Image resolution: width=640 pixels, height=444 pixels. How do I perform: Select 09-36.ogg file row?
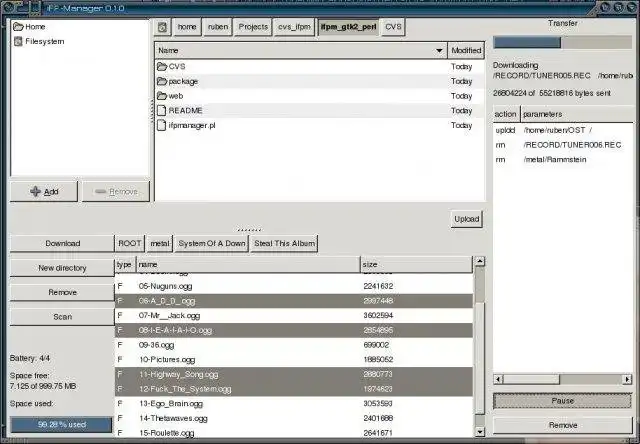pyautogui.click(x=294, y=345)
